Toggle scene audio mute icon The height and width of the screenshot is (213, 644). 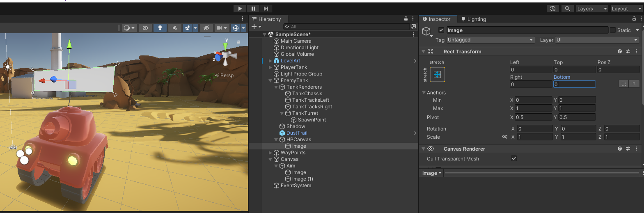pos(175,28)
